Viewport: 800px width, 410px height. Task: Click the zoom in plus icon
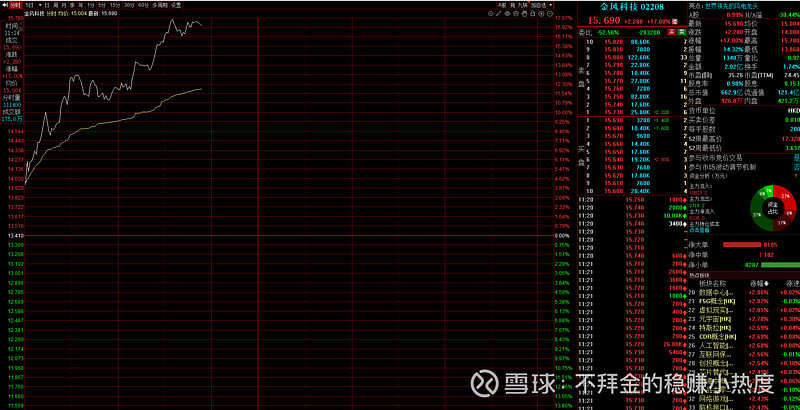pyautogui.click(x=541, y=14)
